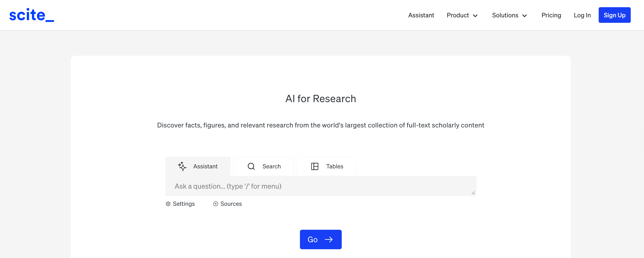The height and width of the screenshot is (258, 644).
Task: Click the textarea resize handle
Action: click(473, 193)
